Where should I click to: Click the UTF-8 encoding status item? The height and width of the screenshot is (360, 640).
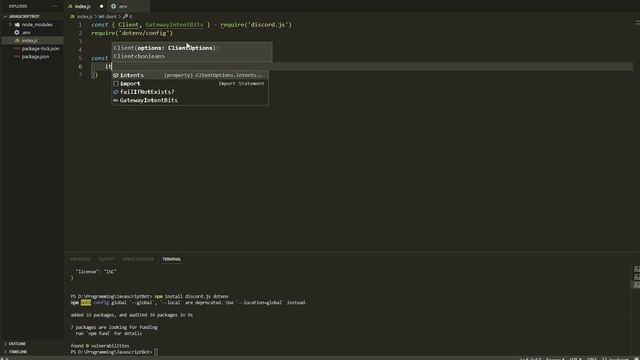click(x=576, y=358)
